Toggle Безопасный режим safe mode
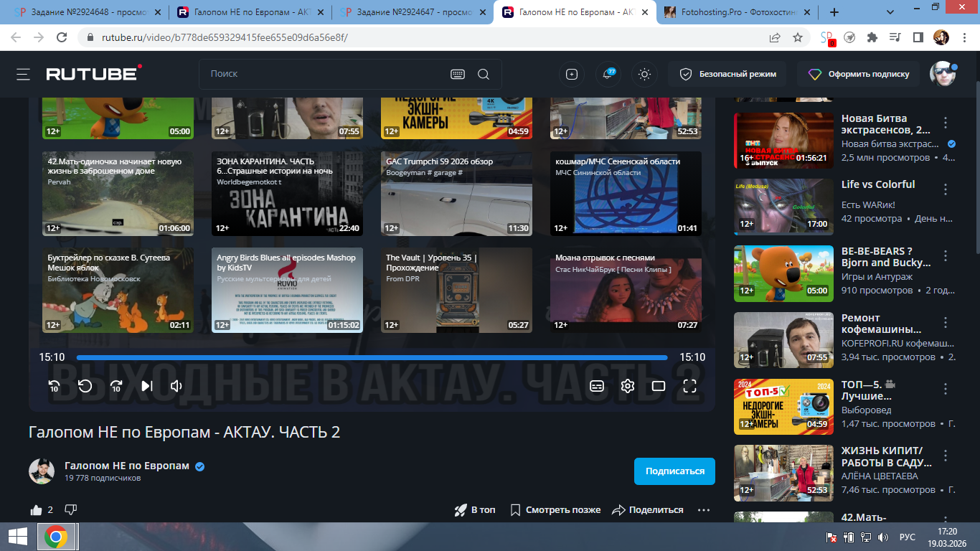This screenshot has height=551, width=980. tap(727, 74)
